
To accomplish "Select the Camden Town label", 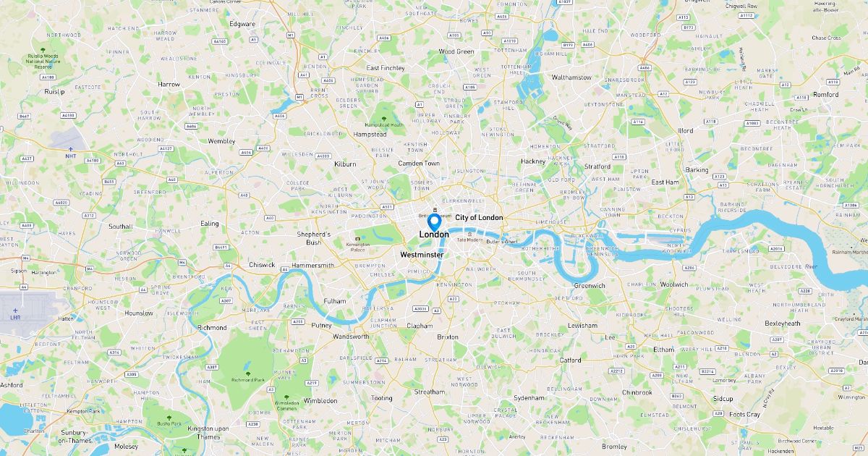I will 419,164.
